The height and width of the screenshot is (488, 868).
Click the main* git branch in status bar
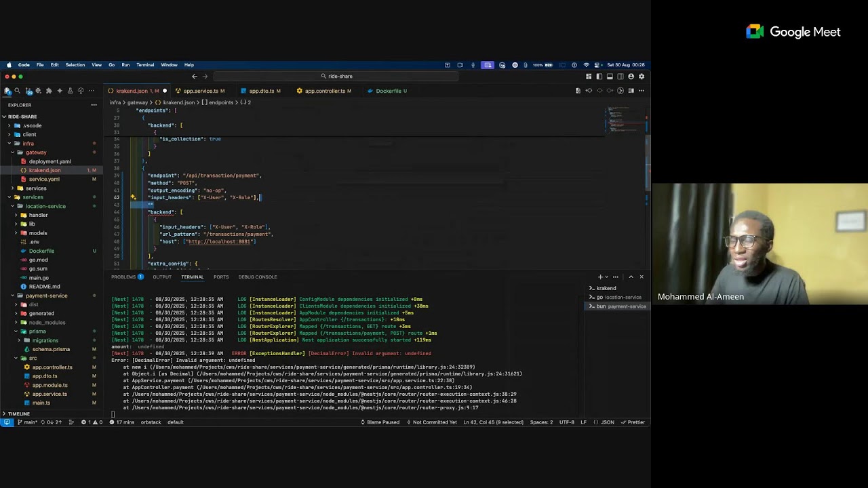pos(28,422)
